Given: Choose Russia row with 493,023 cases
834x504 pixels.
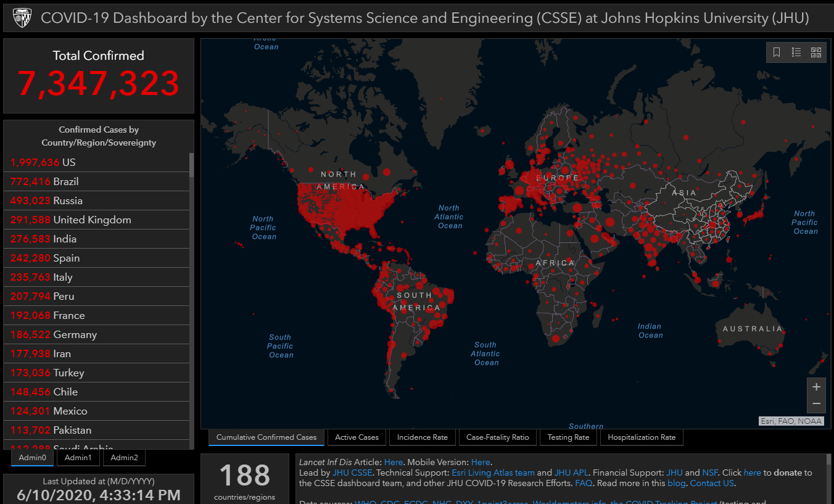Looking at the screenshot, I should click(96, 200).
